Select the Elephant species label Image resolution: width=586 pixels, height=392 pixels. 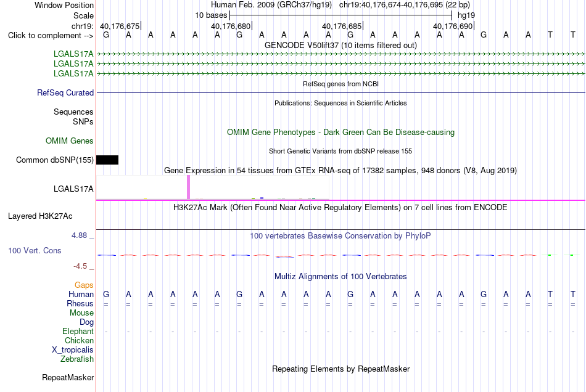click(x=78, y=331)
